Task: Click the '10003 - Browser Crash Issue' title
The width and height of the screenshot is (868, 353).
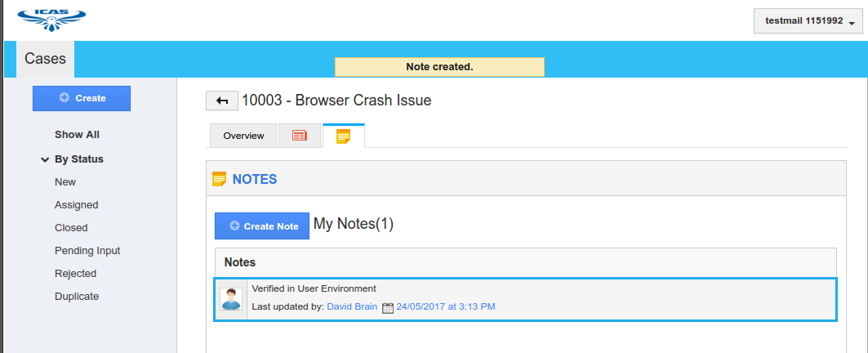Action: click(336, 101)
